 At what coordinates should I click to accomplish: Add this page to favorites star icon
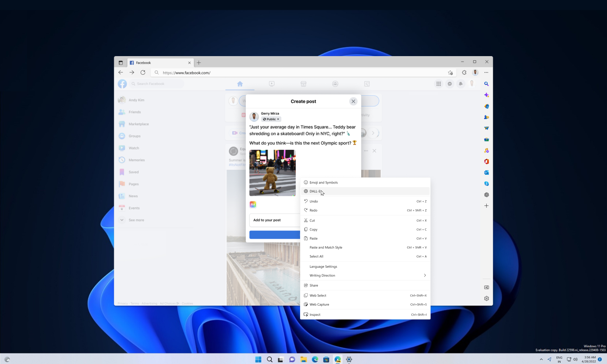tap(450, 72)
